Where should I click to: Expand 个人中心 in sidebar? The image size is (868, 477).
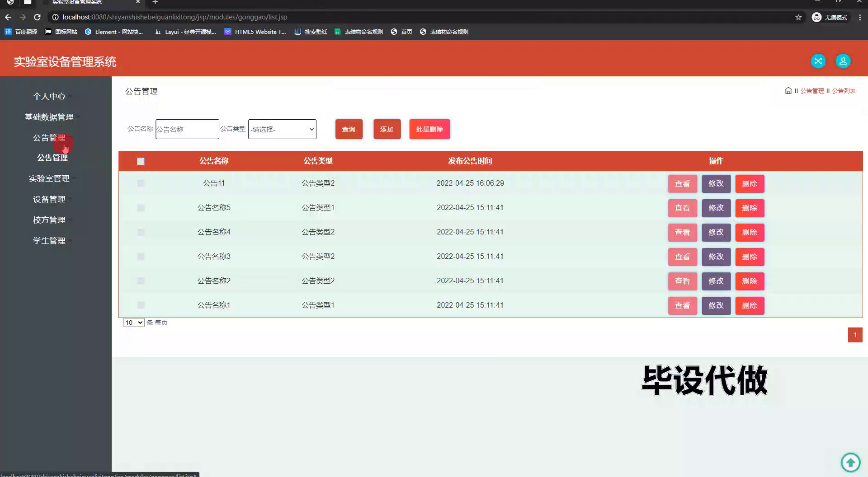[49, 96]
